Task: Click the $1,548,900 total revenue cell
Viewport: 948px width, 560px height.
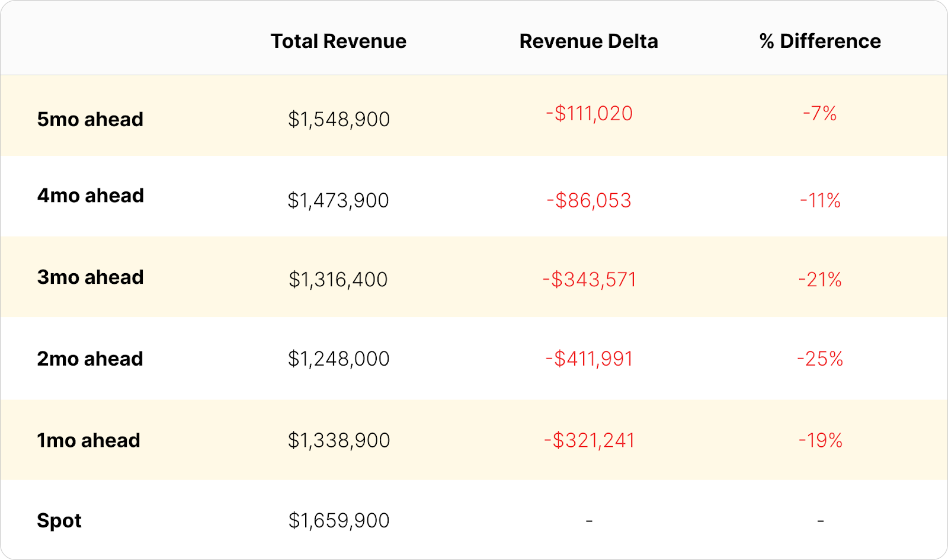Action: 339,120
